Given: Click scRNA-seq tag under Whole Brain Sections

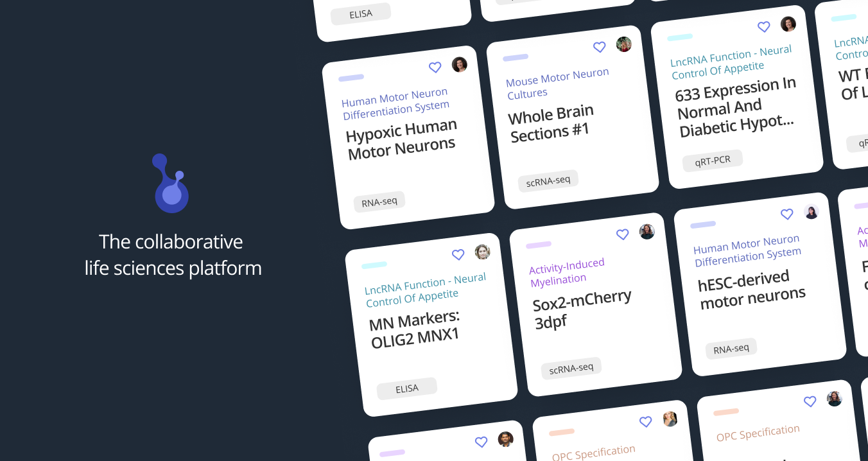Looking at the screenshot, I should point(548,181).
